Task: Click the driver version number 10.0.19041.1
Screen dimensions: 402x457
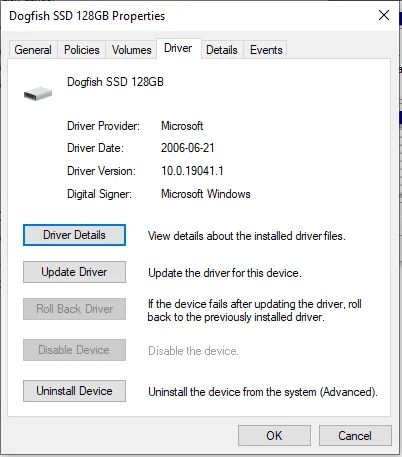Action: point(192,171)
